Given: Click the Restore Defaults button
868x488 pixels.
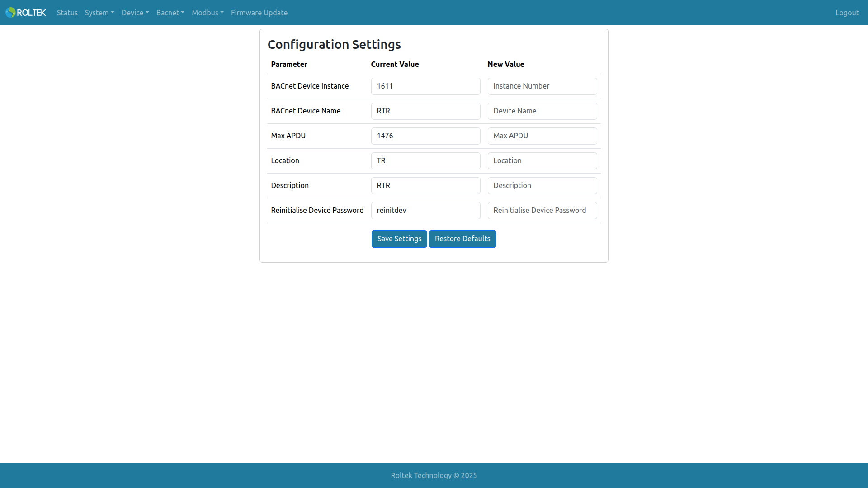Looking at the screenshot, I should 462,239.
